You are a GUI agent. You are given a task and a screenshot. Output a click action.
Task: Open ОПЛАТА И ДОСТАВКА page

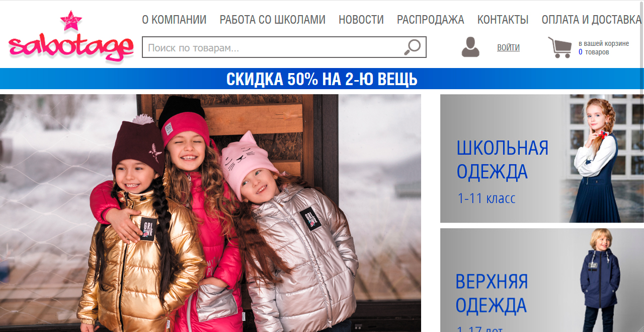pos(591,20)
